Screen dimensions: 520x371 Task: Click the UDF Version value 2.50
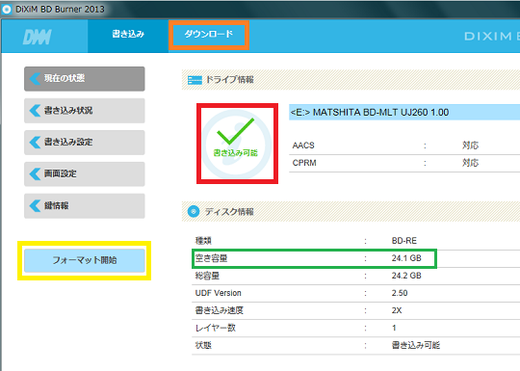click(x=399, y=293)
